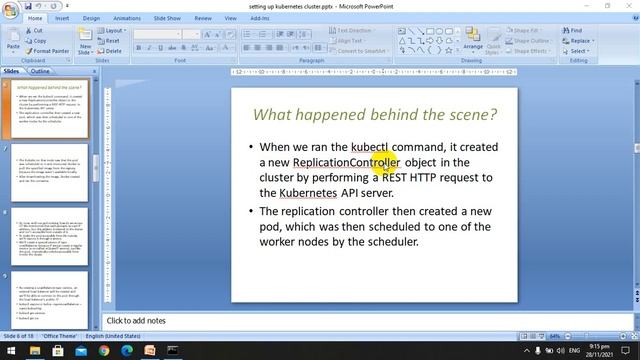This screenshot has height=360, width=640.
Task: Toggle Italic formatting
Action: pyautogui.click(x=149, y=48)
